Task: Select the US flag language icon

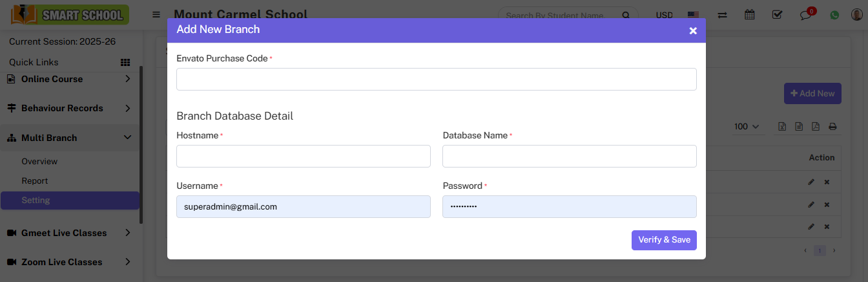Action: [693, 15]
